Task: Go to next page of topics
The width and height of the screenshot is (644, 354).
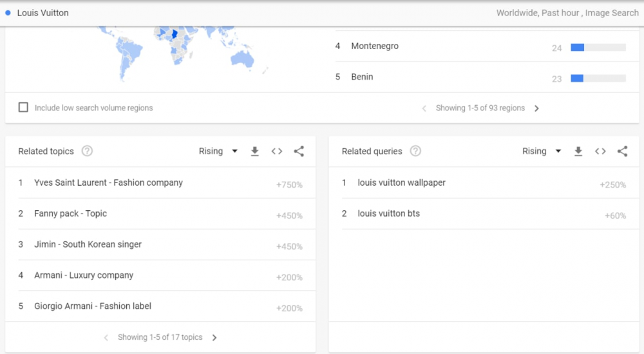Action: click(x=214, y=337)
